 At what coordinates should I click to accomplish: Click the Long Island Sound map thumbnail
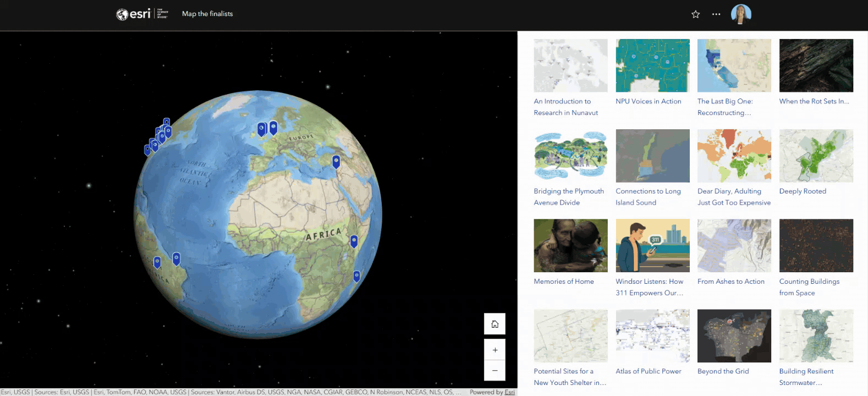tap(652, 156)
